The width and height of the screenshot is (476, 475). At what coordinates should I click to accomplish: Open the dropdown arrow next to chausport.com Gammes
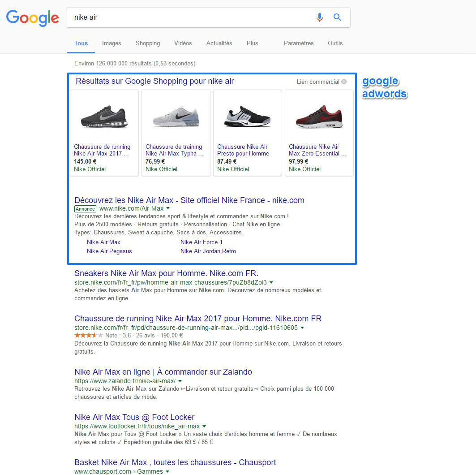coord(167,471)
